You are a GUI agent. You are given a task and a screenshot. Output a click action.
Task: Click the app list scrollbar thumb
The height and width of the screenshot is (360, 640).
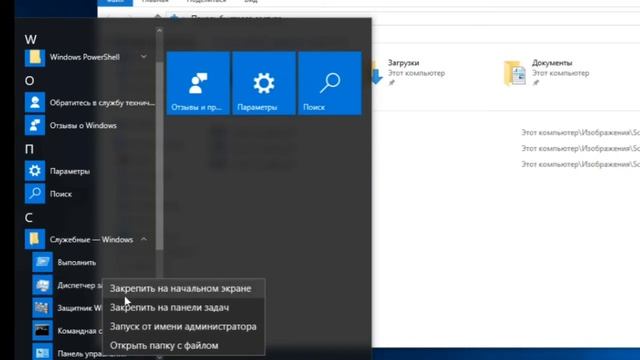(160, 155)
